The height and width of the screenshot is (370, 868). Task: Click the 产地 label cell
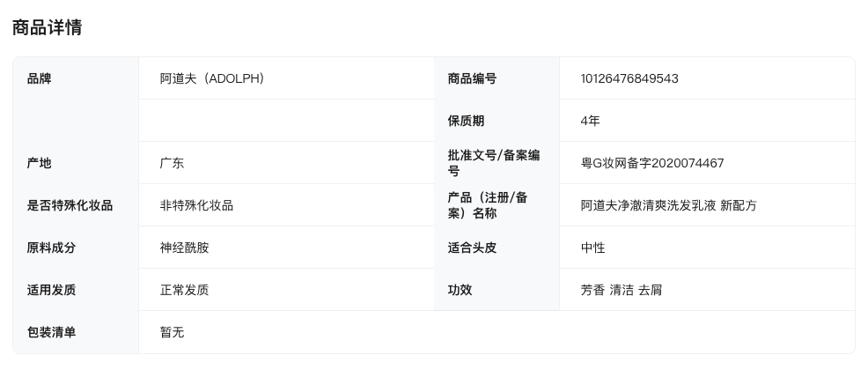[x=40, y=163]
